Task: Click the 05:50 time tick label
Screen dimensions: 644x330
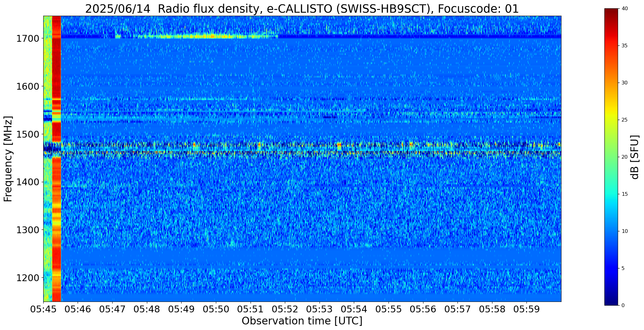Action: coord(216,309)
